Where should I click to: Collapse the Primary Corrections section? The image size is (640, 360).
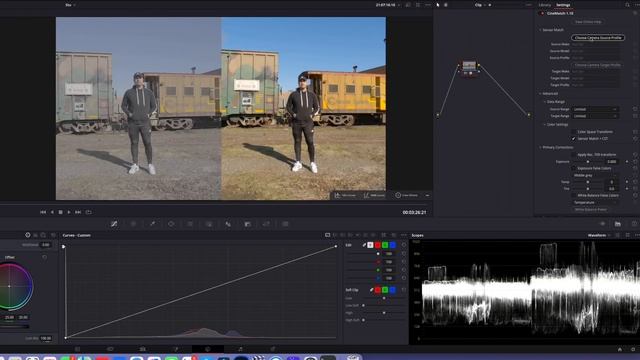point(540,147)
